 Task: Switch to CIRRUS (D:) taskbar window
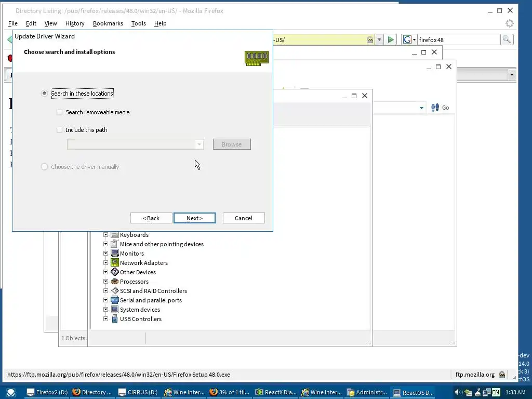[x=138, y=393]
